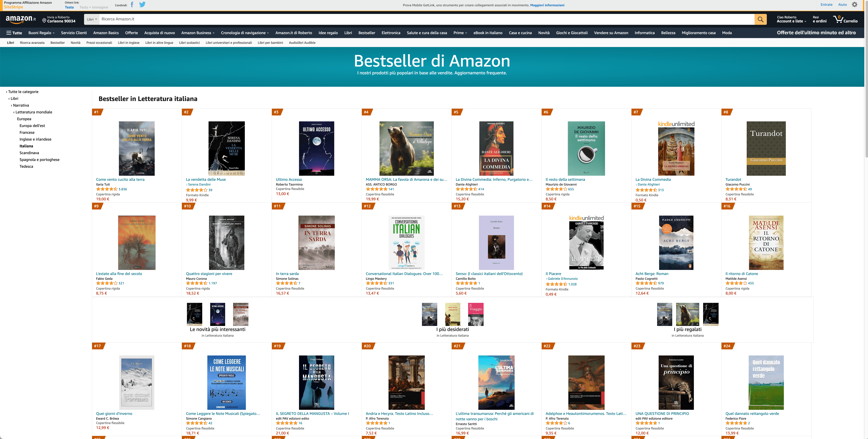Open the SiteStripe settings gear

(855, 5)
